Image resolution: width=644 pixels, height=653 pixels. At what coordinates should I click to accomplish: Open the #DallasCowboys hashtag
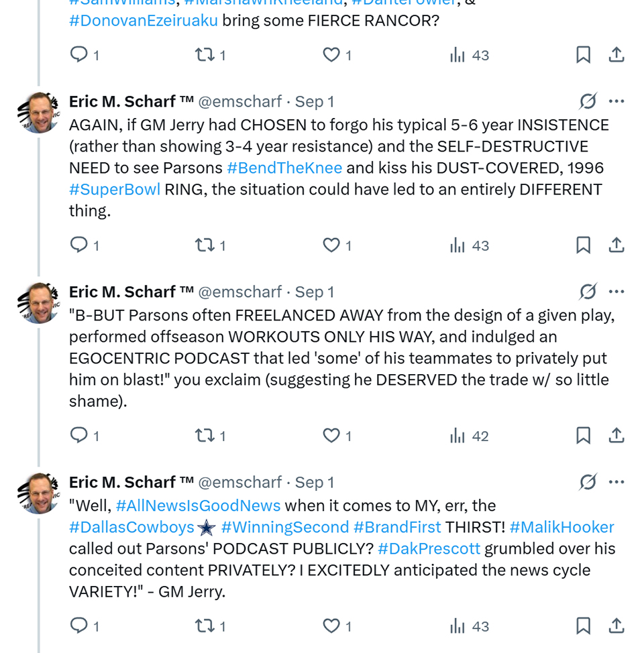pos(131,527)
